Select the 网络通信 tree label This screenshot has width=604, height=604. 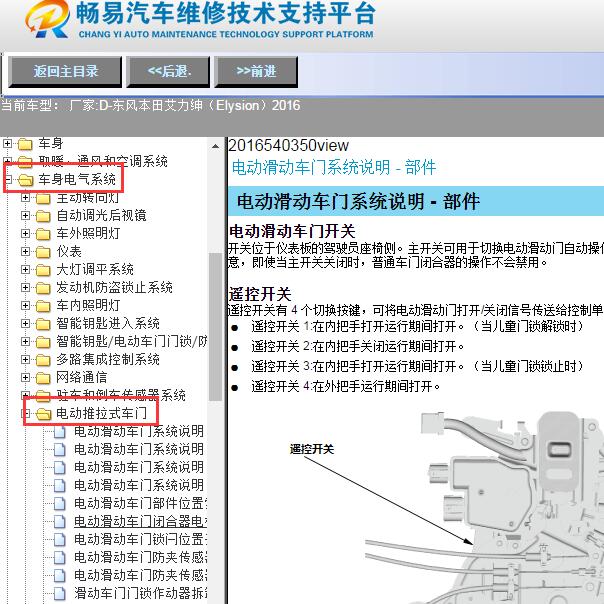tap(82, 378)
